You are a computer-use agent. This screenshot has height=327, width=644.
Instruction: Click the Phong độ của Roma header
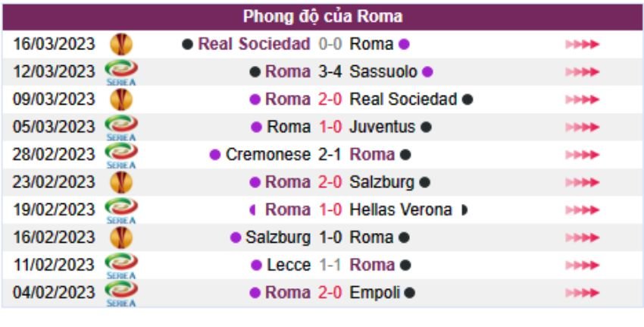tap(323, 16)
